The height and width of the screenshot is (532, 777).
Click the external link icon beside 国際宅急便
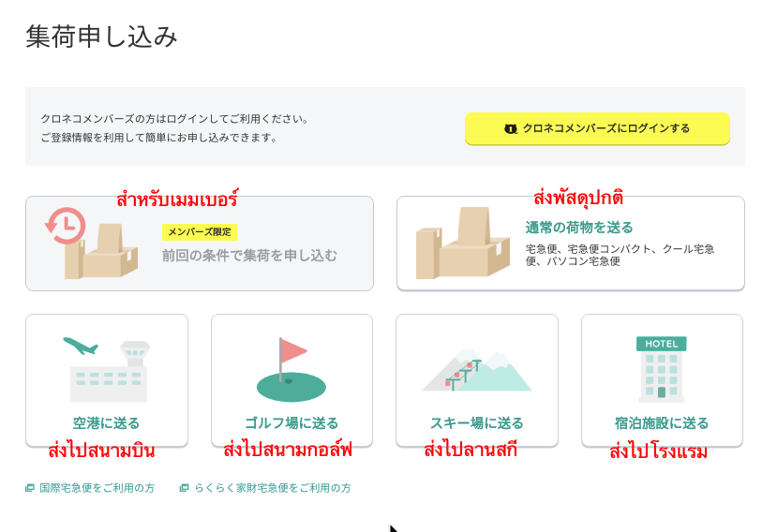pos(30,488)
